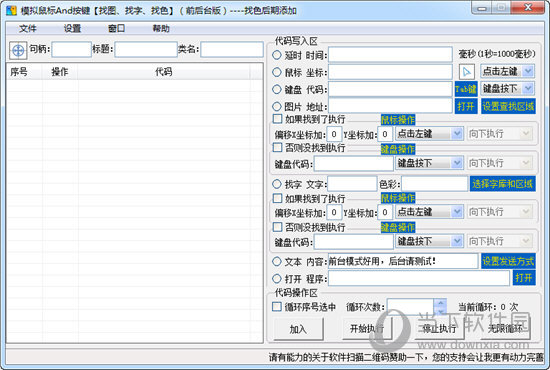Enable the 循环序号选中 checkbox
This screenshot has height=370, width=550.
[277, 307]
